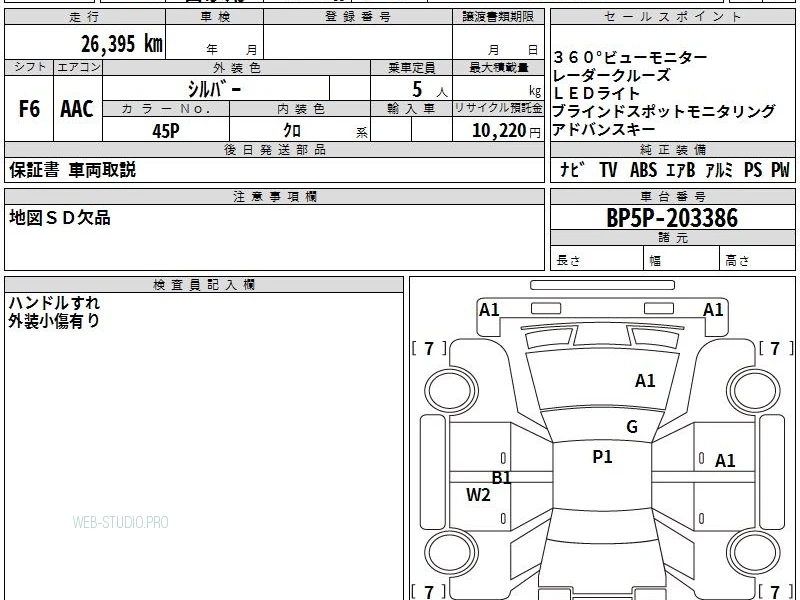Click the シフト header label
Image resolution: width=800 pixels, height=600 pixels.
[29, 67]
